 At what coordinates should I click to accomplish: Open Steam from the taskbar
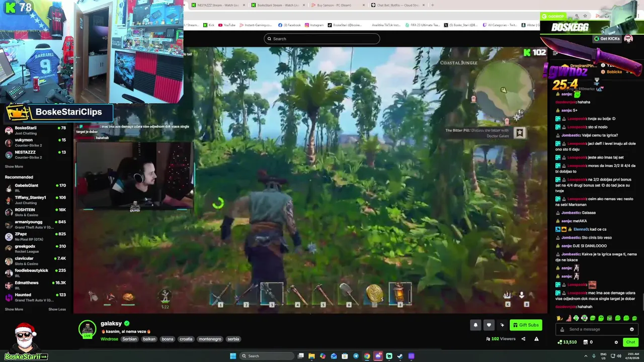pyautogui.click(x=400, y=356)
